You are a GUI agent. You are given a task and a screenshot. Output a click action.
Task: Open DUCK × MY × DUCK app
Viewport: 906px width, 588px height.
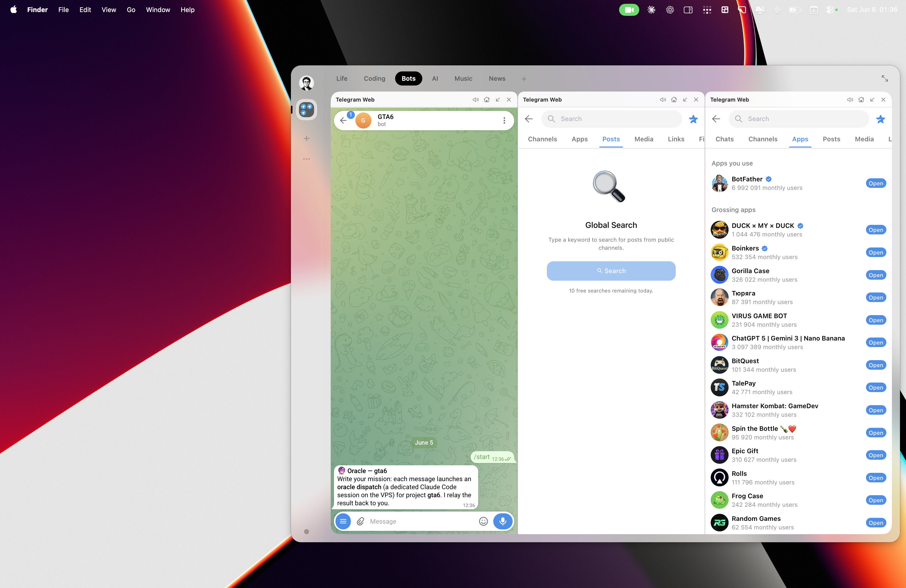coord(876,230)
